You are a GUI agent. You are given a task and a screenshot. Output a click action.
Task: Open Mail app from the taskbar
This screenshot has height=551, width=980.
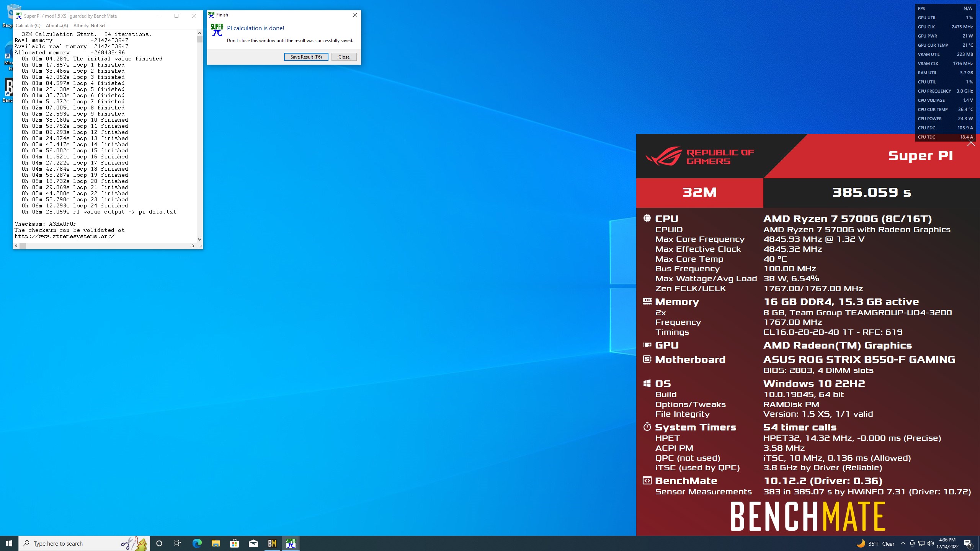pos(253,543)
